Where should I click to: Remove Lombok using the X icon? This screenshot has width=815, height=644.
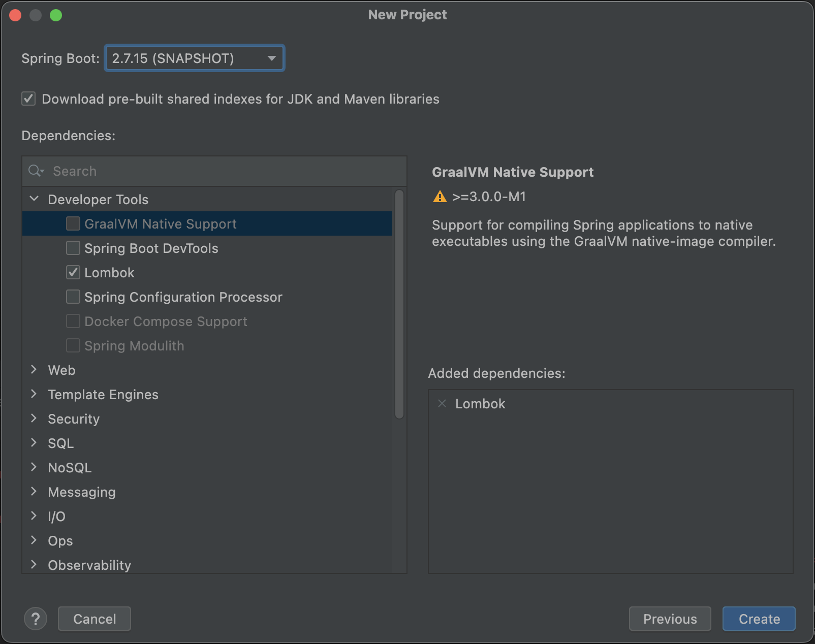pyautogui.click(x=442, y=403)
